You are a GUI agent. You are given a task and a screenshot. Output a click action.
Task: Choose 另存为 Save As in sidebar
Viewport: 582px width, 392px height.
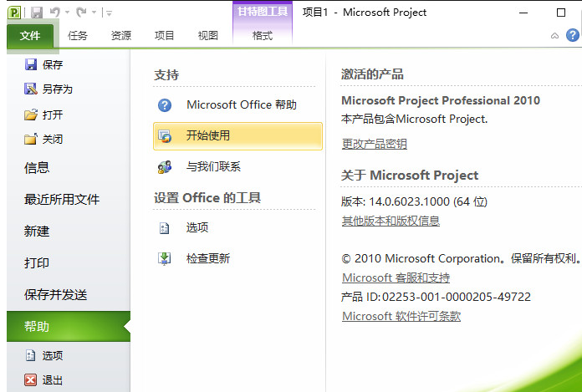click(57, 89)
